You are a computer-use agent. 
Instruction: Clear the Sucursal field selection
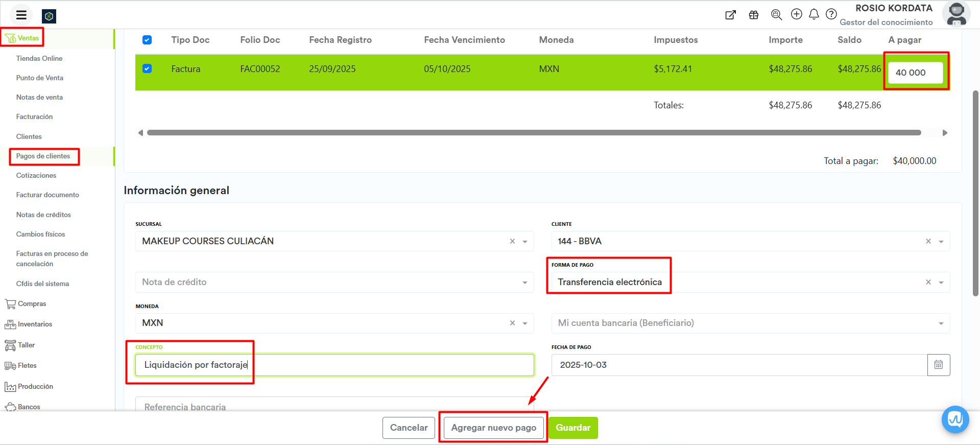point(512,241)
